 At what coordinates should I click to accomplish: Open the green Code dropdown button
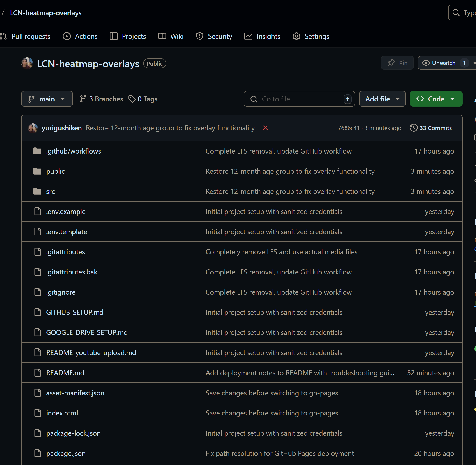point(436,99)
